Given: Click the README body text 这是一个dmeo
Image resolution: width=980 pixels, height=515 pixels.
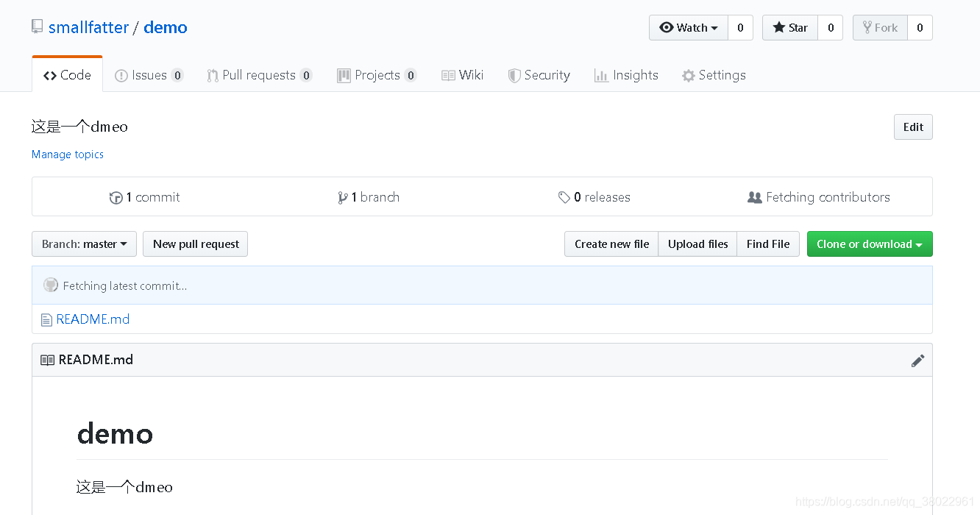Looking at the screenshot, I should (x=124, y=487).
